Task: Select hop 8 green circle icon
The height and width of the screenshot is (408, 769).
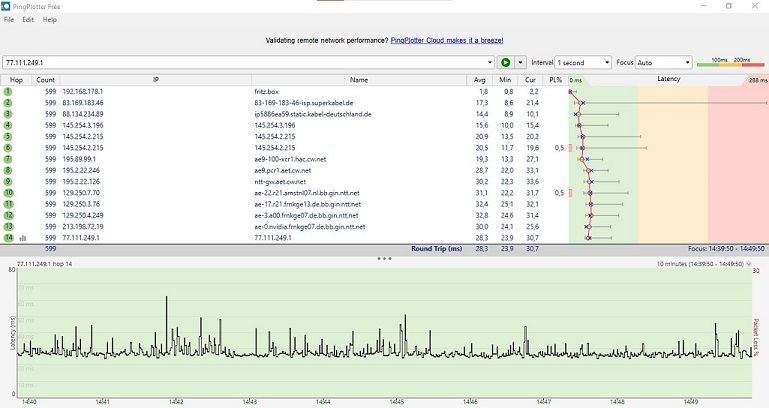Action: tap(8, 170)
